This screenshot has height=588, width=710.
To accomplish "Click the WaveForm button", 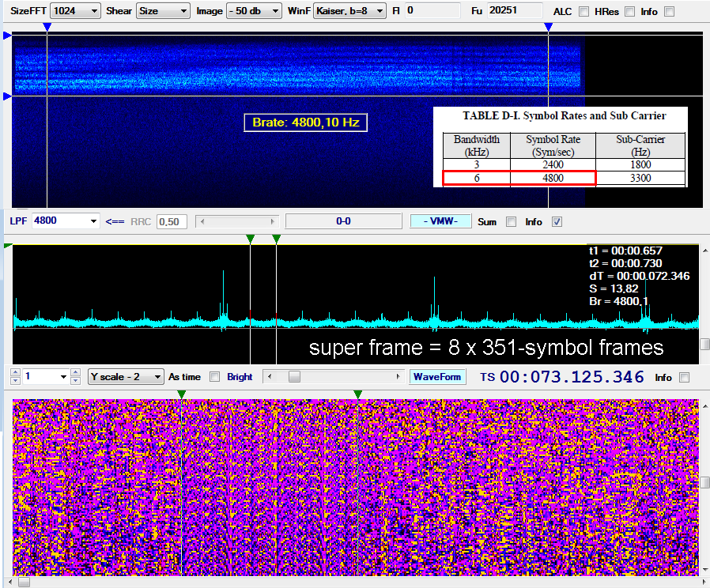I will tap(437, 377).
